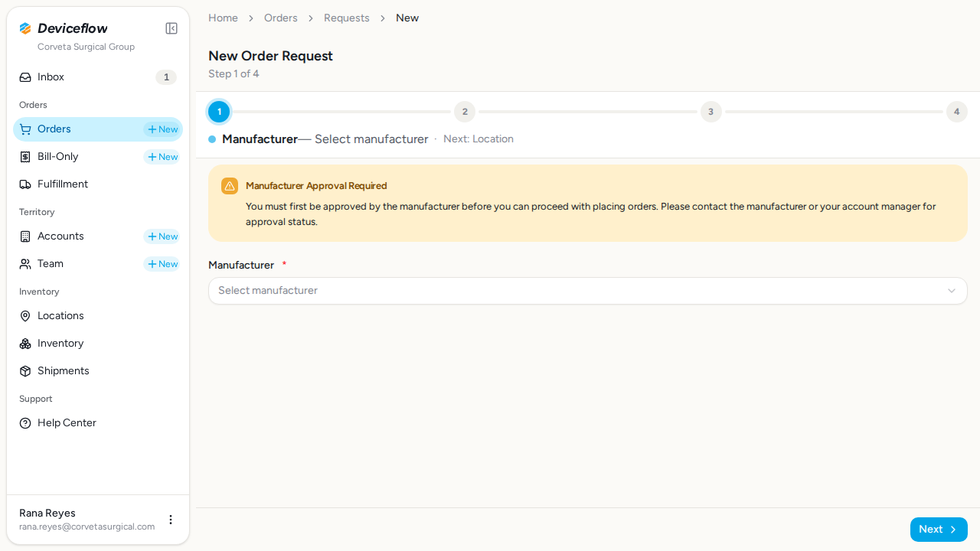This screenshot has height=551, width=980.
Task: Click the Inbox tray icon
Action: pos(25,77)
